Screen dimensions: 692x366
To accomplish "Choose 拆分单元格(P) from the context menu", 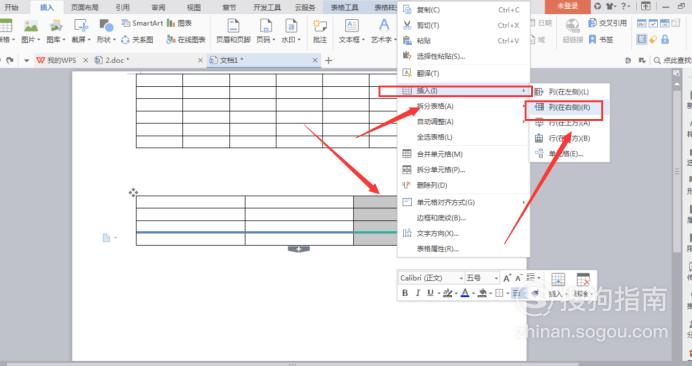I will point(463,170).
